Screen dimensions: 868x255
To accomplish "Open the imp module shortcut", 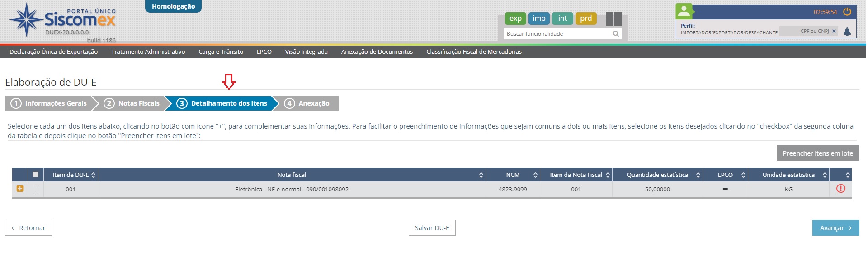I will pos(539,19).
